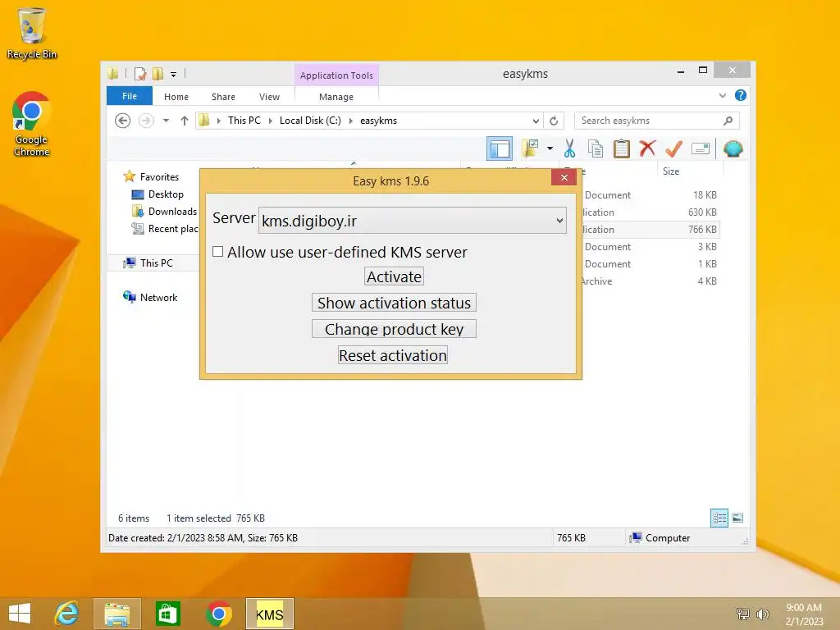This screenshot has height=630, width=840.
Task: Click the Refresh button beside address bar
Action: point(554,121)
